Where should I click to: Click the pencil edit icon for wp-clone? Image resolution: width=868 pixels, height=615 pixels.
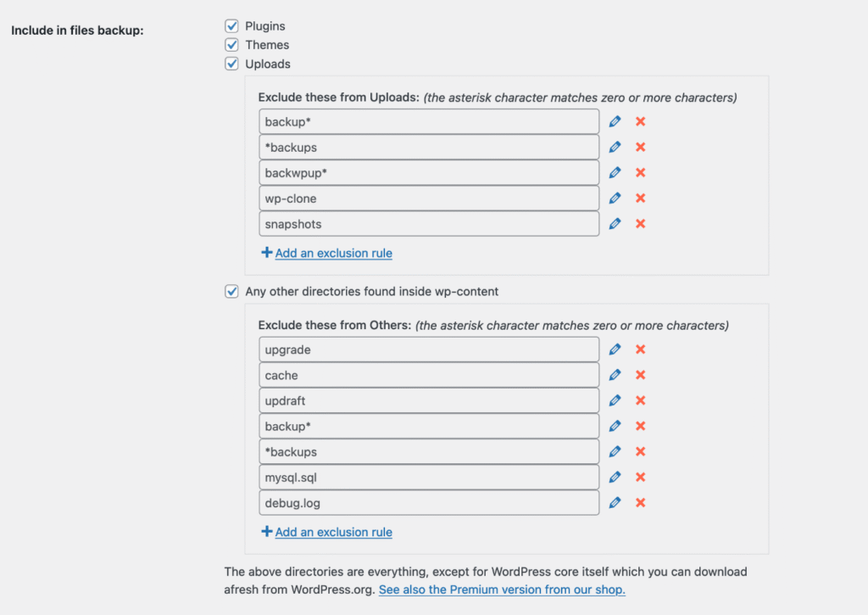(615, 198)
